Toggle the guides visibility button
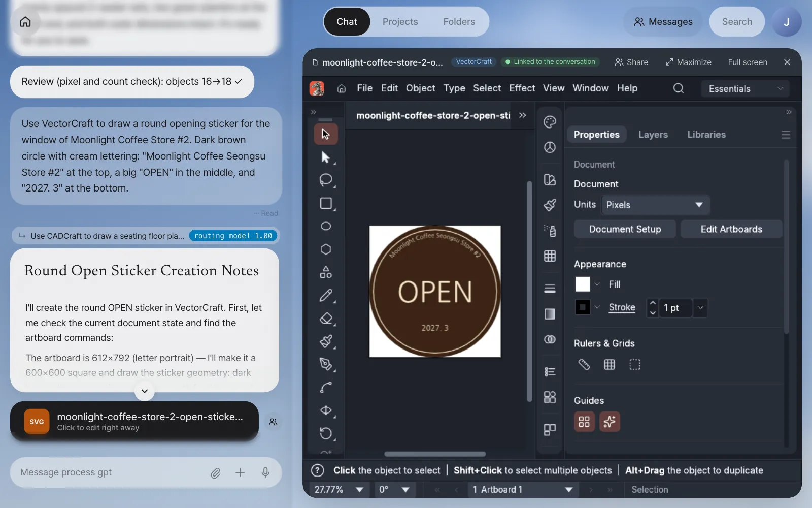The width and height of the screenshot is (812, 508). (584, 422)
